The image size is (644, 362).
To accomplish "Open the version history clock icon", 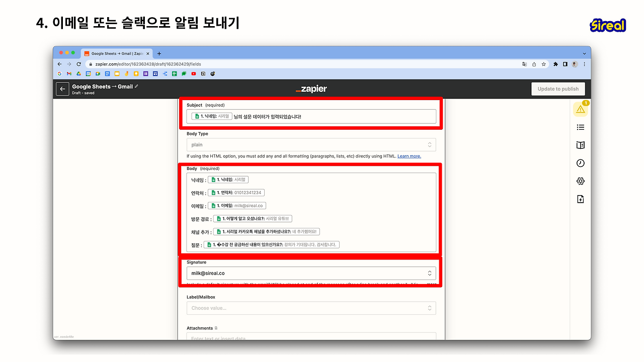I will [x=581, y=163].
